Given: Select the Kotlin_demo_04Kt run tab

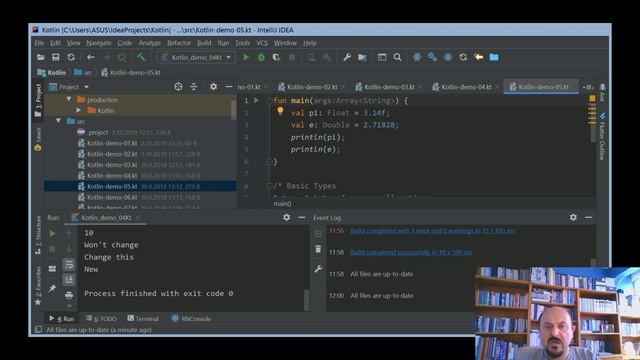Looking at the screenshot, I should (106, 218).
